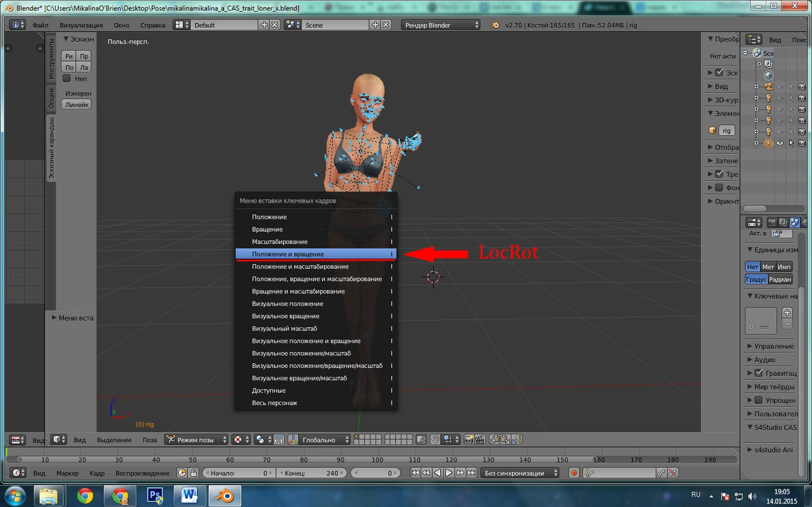This screenshot has width=812, height=507.
Task: Open the Render tab in properties editor
Action: click(772, 222)
